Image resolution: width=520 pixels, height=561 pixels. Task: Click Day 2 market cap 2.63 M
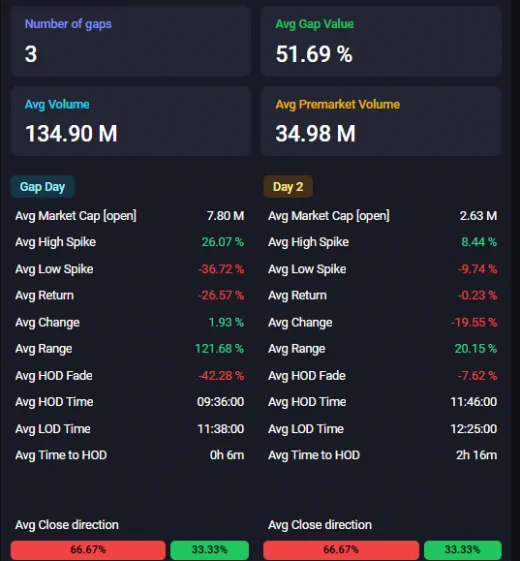[478, 216]
